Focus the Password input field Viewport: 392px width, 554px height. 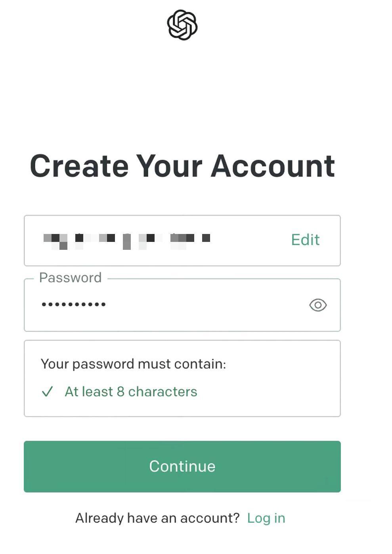pyautogui.click(x=182, y=305)
